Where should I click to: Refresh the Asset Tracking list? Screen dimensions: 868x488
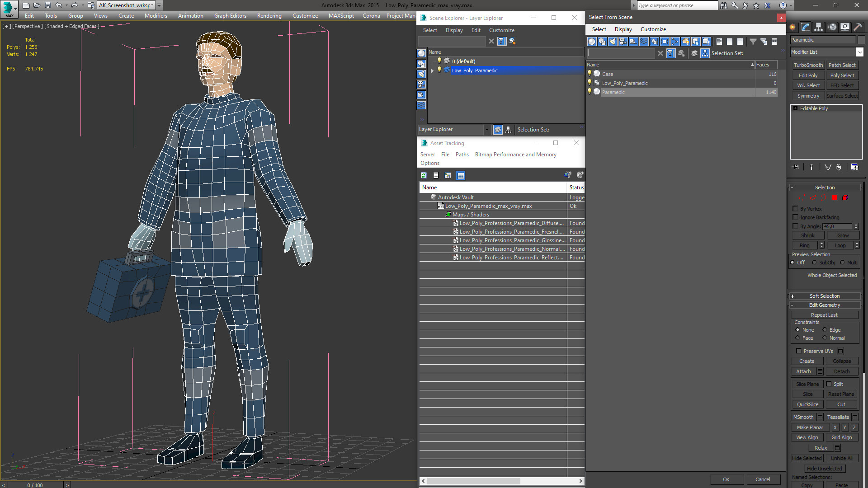[424, 175]
